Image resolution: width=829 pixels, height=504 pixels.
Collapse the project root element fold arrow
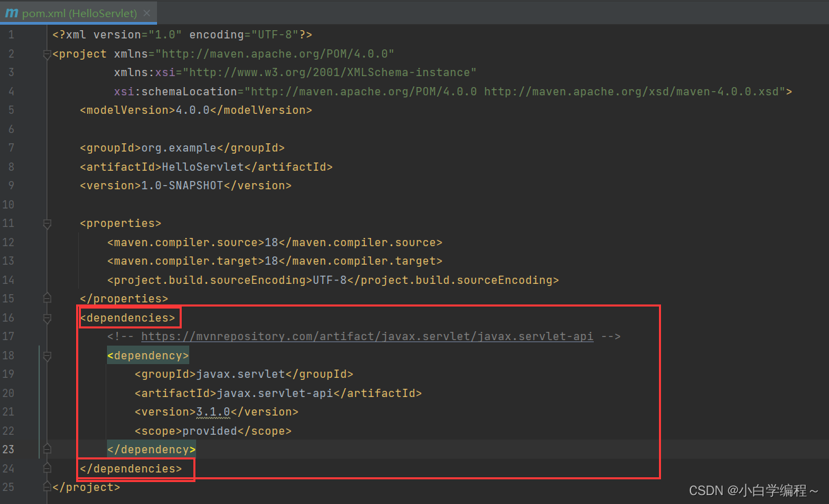tap(46, 53)
